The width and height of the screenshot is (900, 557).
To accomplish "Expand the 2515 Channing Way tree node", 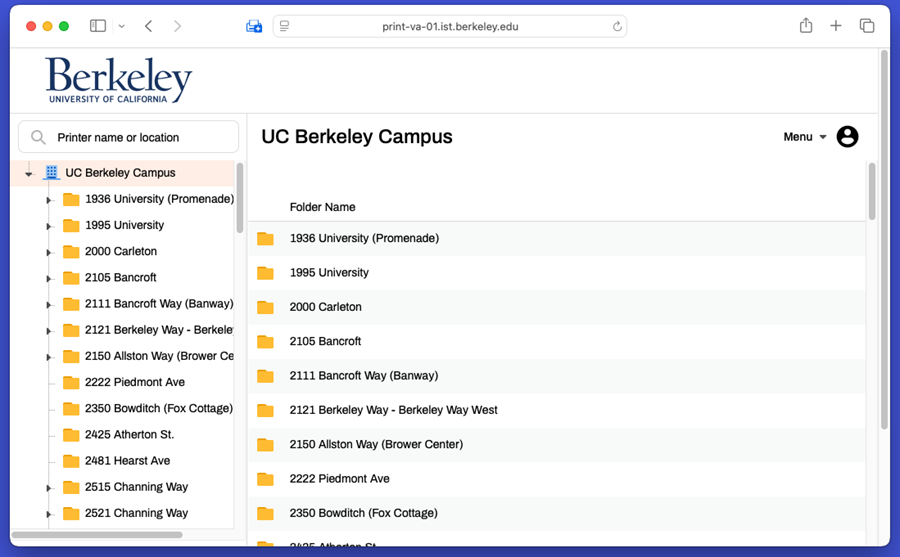I will [x=48, y=488].
